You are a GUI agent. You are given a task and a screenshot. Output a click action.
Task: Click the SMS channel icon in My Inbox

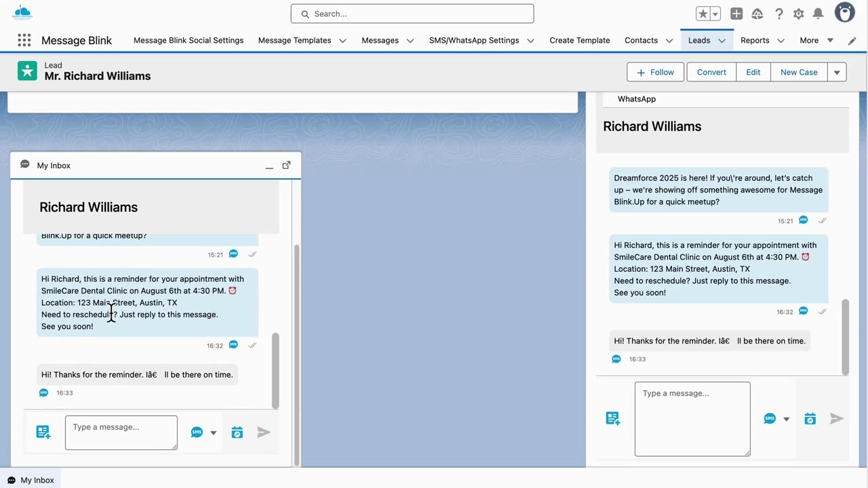coord(197,432)
